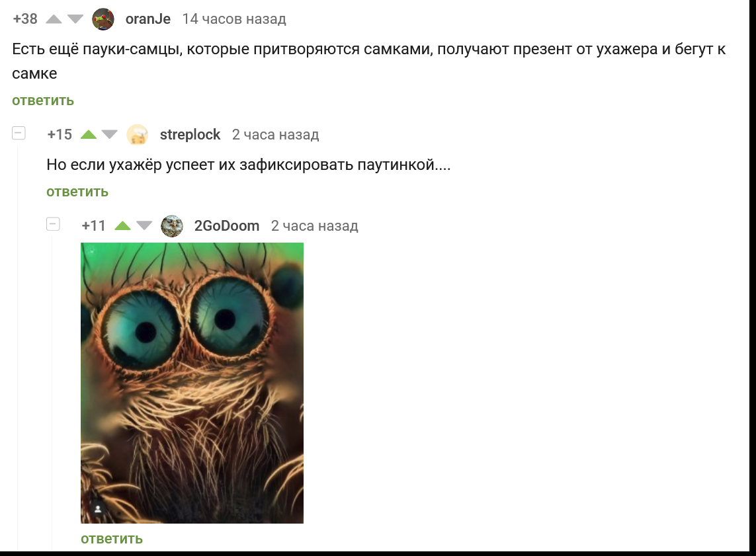This screenshot has width=756, height=556.
Task: Click the author icon on spider image
Action: pyautogui.click(x=98, y=509)
